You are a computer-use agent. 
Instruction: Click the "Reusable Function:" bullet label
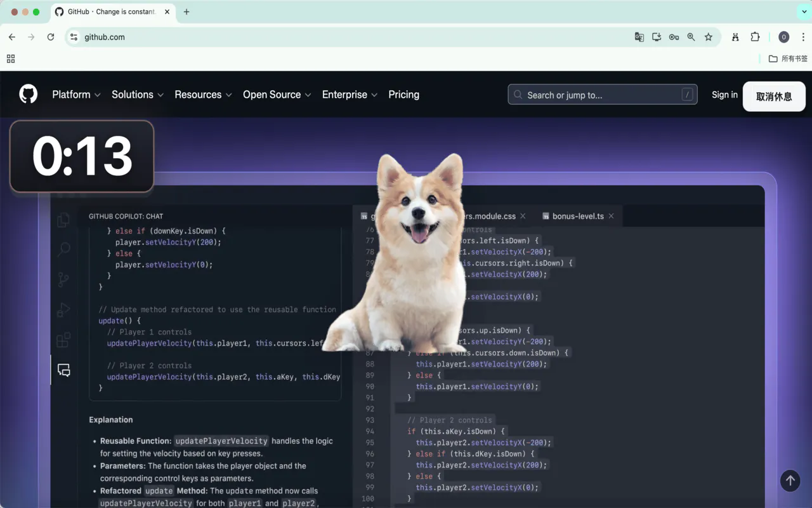point(136,441)
